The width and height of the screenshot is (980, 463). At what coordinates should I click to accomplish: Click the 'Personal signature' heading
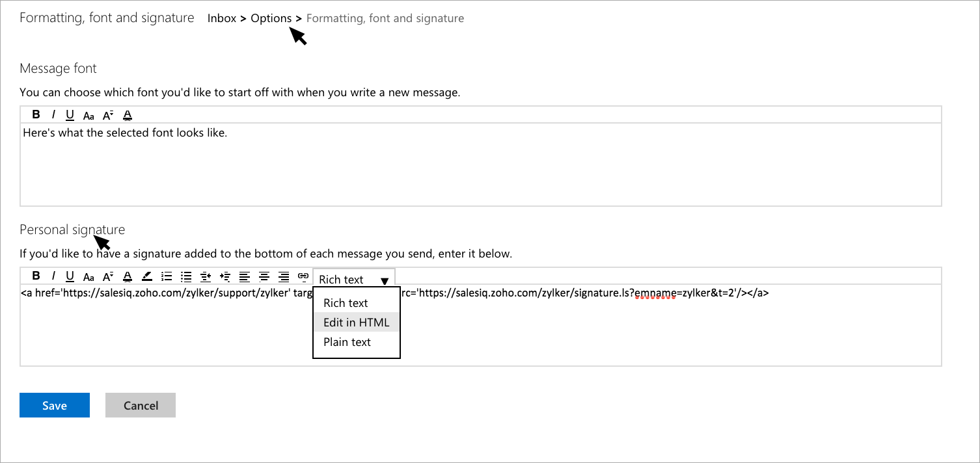coord(72,230)
